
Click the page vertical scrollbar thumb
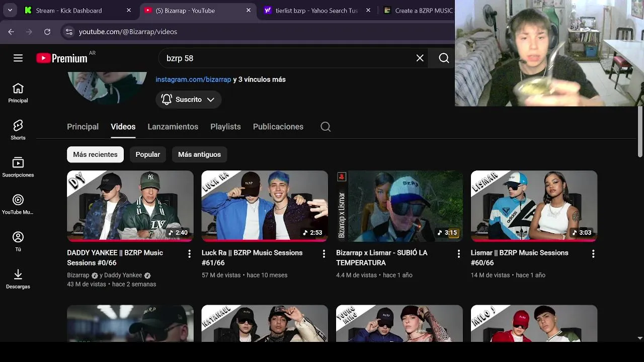pos(640,132)
